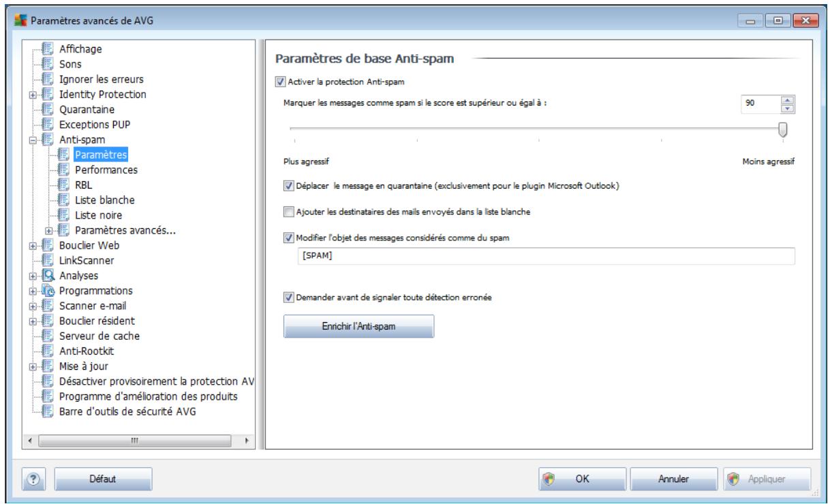Click the Annuler button
830x504 pixels.
tap(673, 479)
